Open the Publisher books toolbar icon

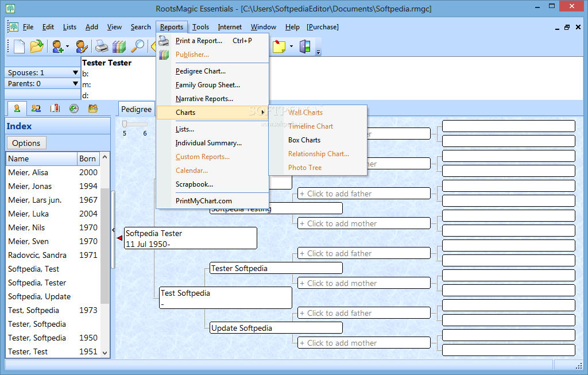119,47
